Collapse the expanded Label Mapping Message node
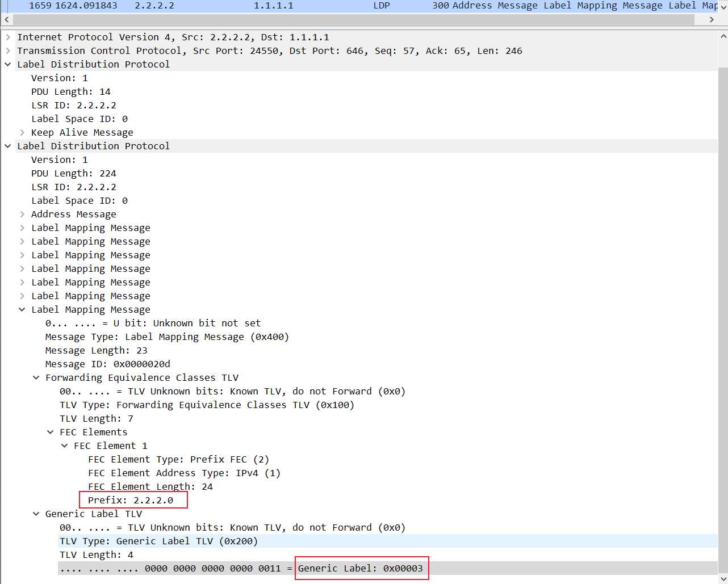The image size is (728, 584). [x=22, y=309]
